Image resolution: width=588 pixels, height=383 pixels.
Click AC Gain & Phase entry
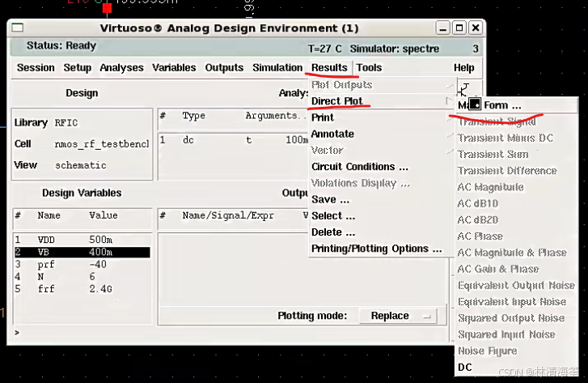pos(517,269)
